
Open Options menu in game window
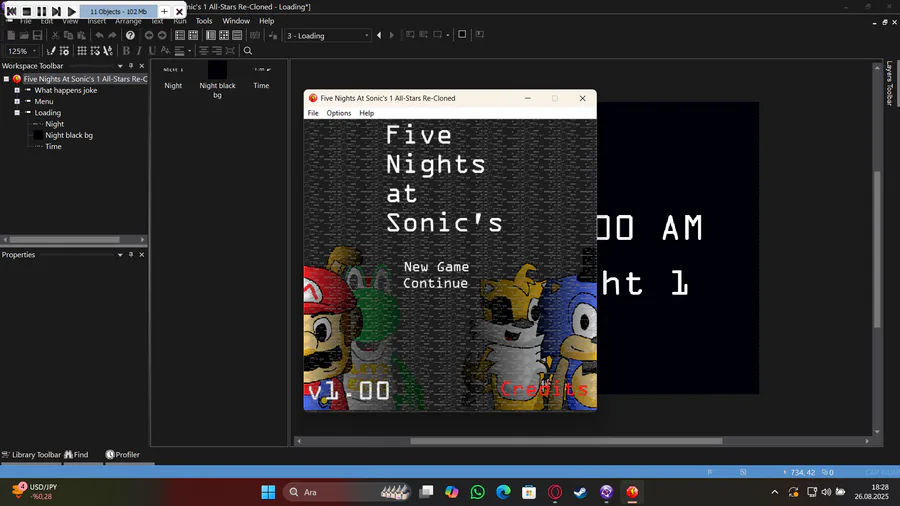click(x=339, y=113)
